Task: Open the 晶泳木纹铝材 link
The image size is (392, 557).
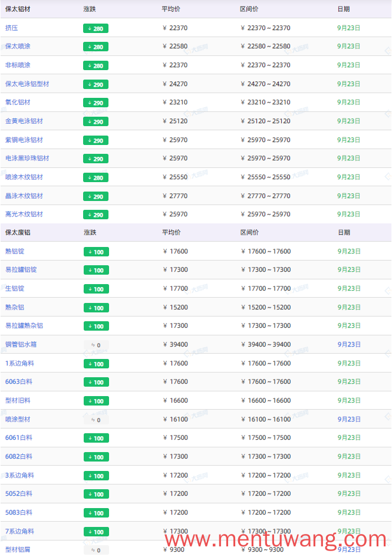Action: [x=24, y=196]
